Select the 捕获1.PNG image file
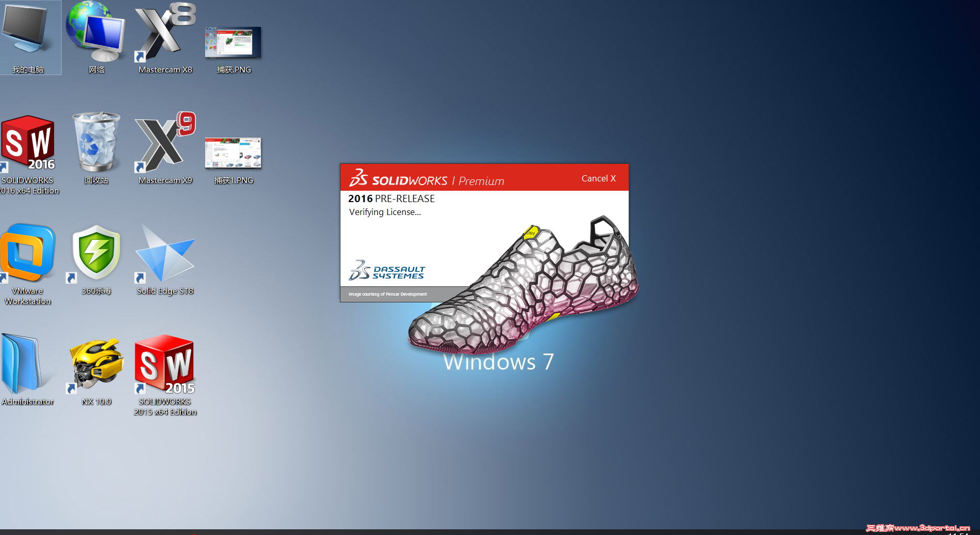Image resolution: width=980 pixels, height=535 pixels. click(x=234, y=160)
